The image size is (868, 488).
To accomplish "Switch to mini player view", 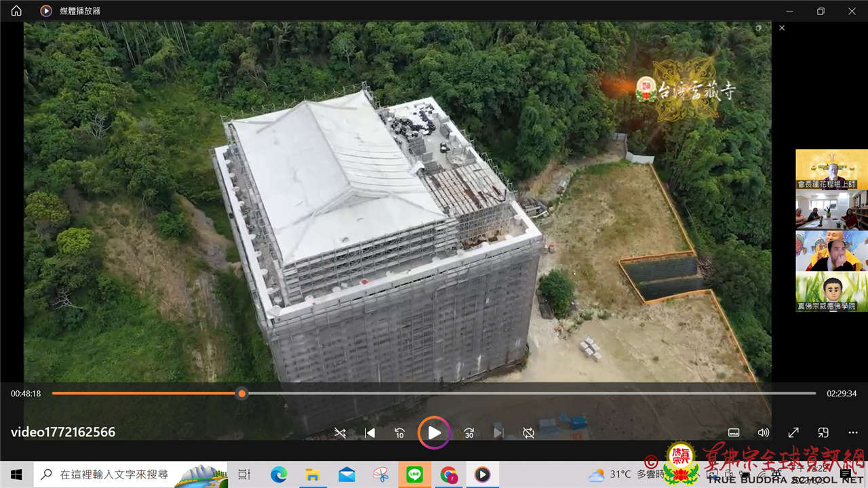I will click(823, 432).
